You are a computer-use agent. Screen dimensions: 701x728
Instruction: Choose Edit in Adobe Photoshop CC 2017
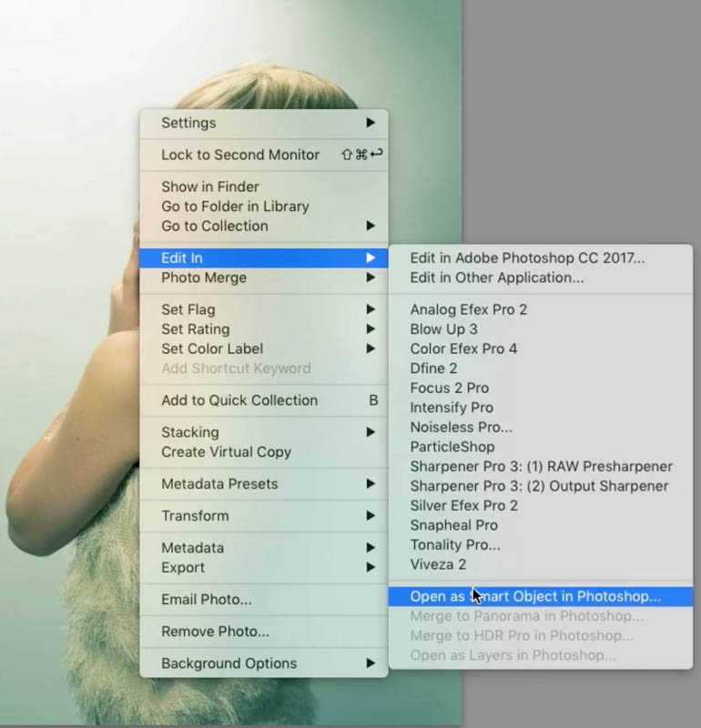540,258
